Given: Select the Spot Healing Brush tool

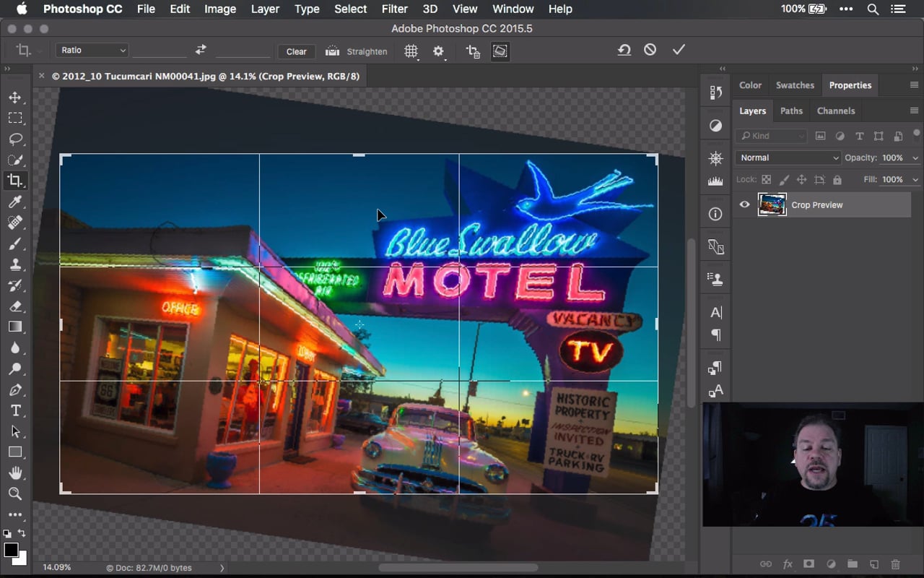Looking at the screenshot, I should click(x=15, y=223).
